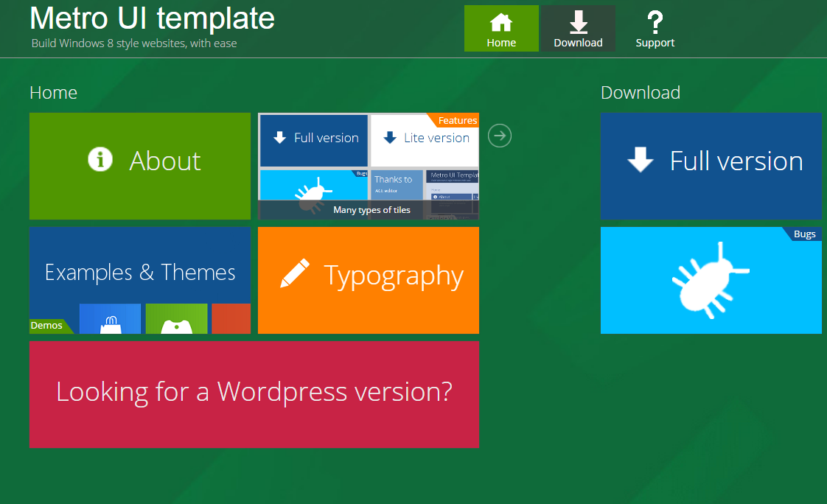Click the Home icon in the navigation
Viewport: 827px width, 504px height.
pos(501,24)
